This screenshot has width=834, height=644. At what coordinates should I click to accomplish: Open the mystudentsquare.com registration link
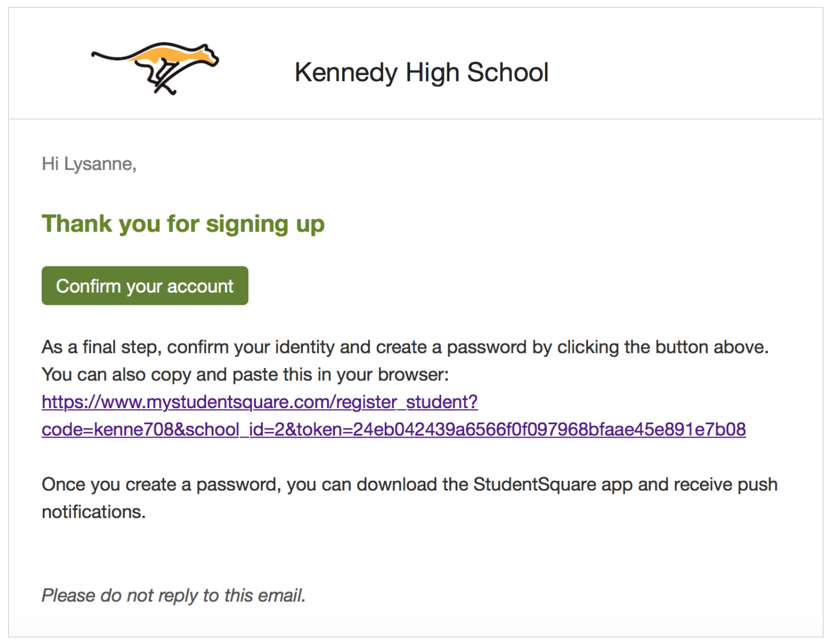tap(259, 402)
